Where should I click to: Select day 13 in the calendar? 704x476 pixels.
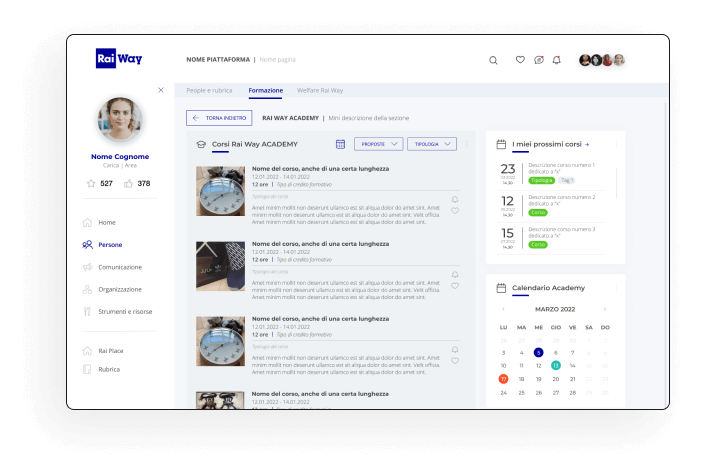(x=555, y=366)
